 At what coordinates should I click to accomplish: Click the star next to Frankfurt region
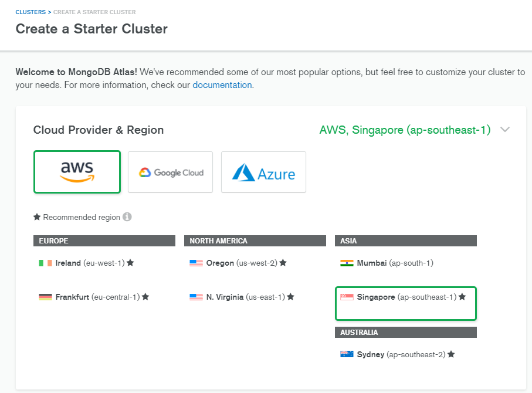(x=145, y=297)
